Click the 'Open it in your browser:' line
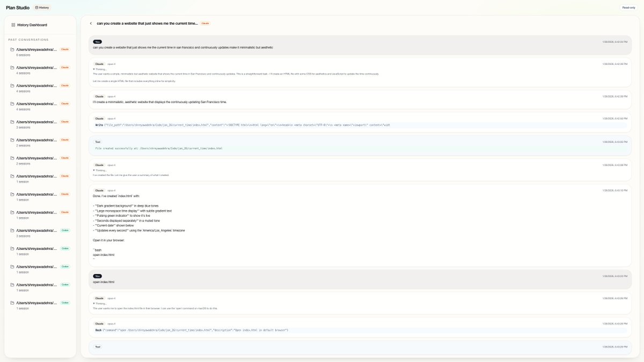The image size is (644, 362). (x=108, y=240)
